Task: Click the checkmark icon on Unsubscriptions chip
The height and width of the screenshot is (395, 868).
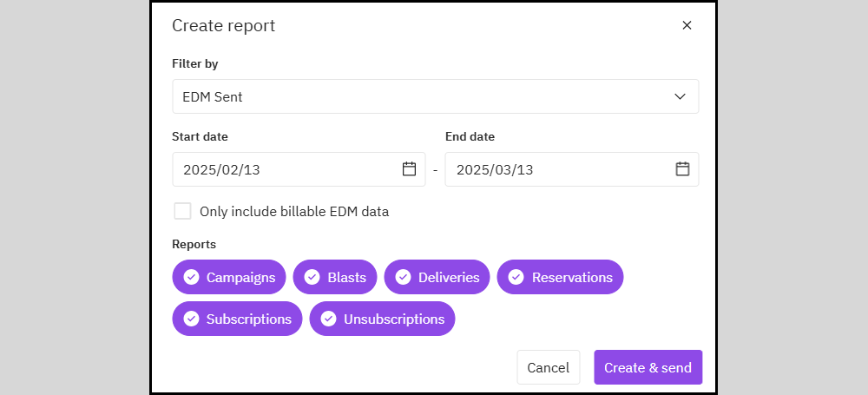Action: [x=329, y=319]
